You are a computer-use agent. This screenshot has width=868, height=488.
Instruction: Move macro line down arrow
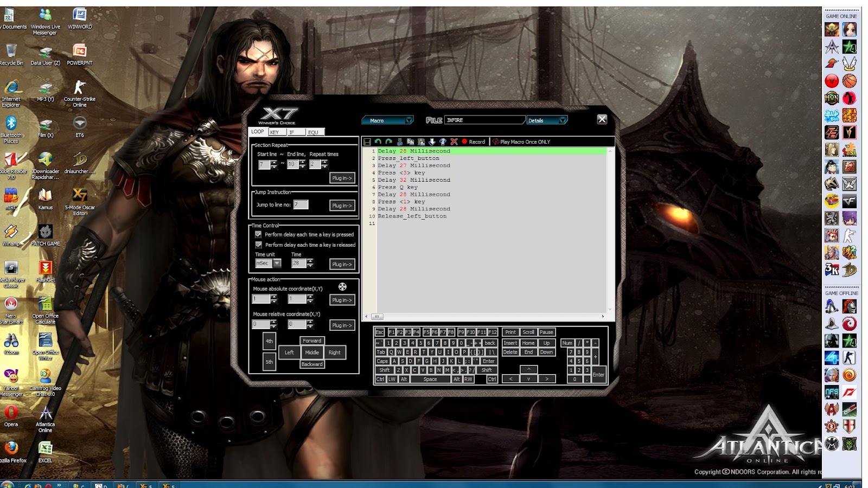click(432, 142)
